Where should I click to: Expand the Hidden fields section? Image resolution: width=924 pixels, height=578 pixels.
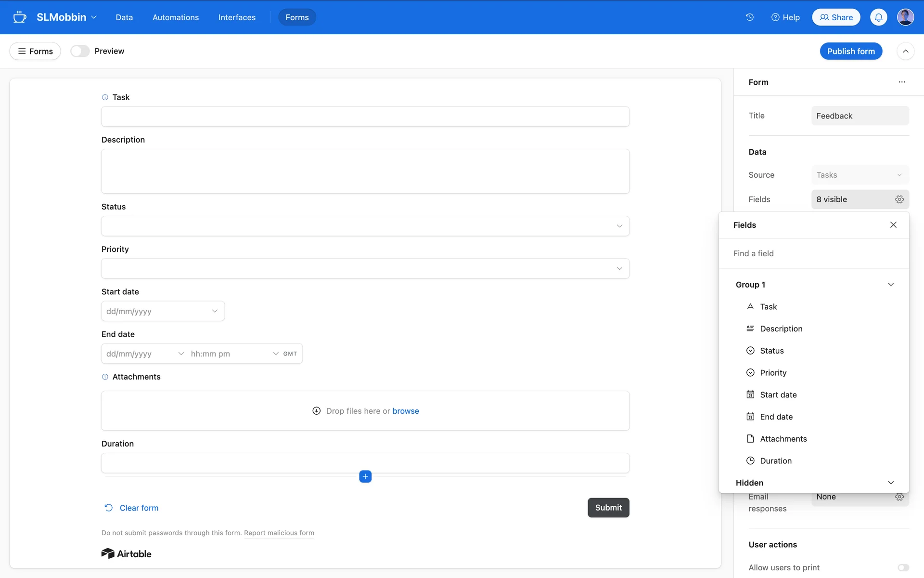[x=890, y=483]
